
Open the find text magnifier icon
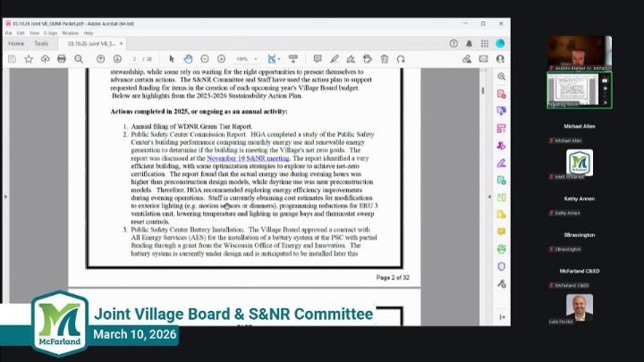pos(79,59)
